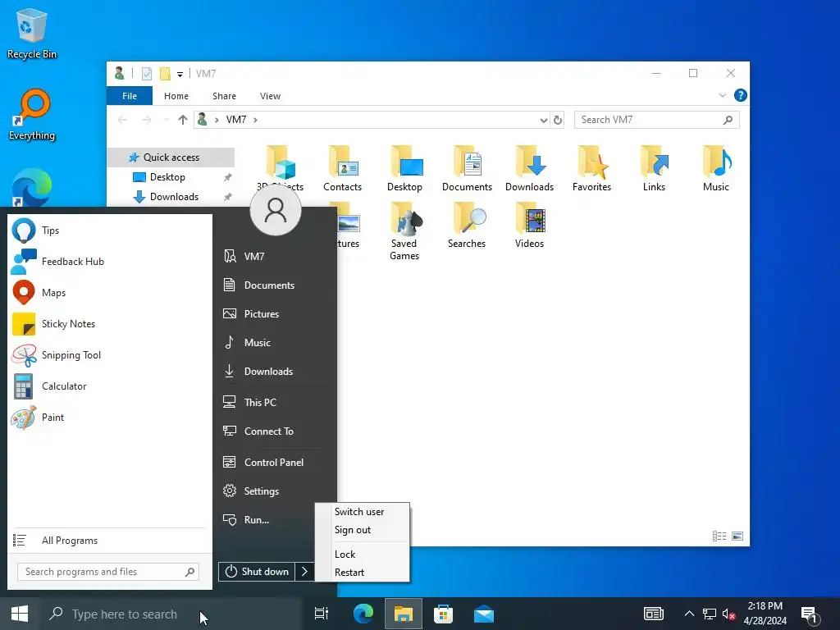
Task: Select Everything shortcut on desktop
Action: point(32,115)
